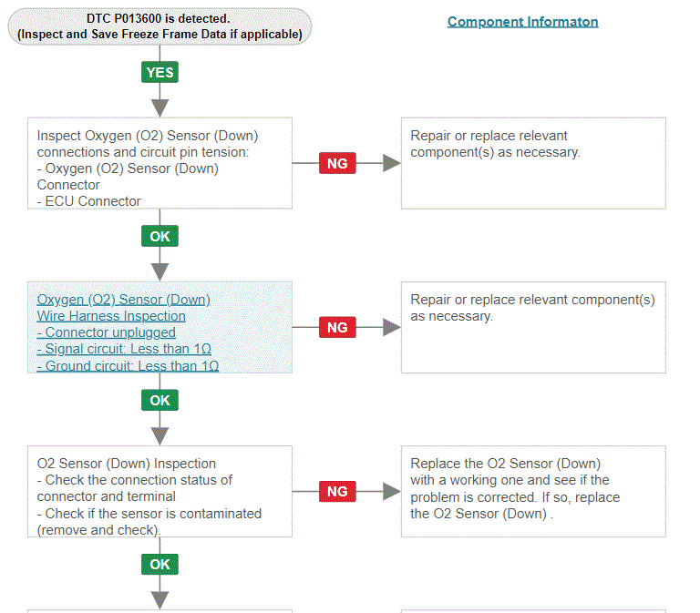Select the DTC P013600 is detected header box
The image size is (700, 613).
[160, 26]
